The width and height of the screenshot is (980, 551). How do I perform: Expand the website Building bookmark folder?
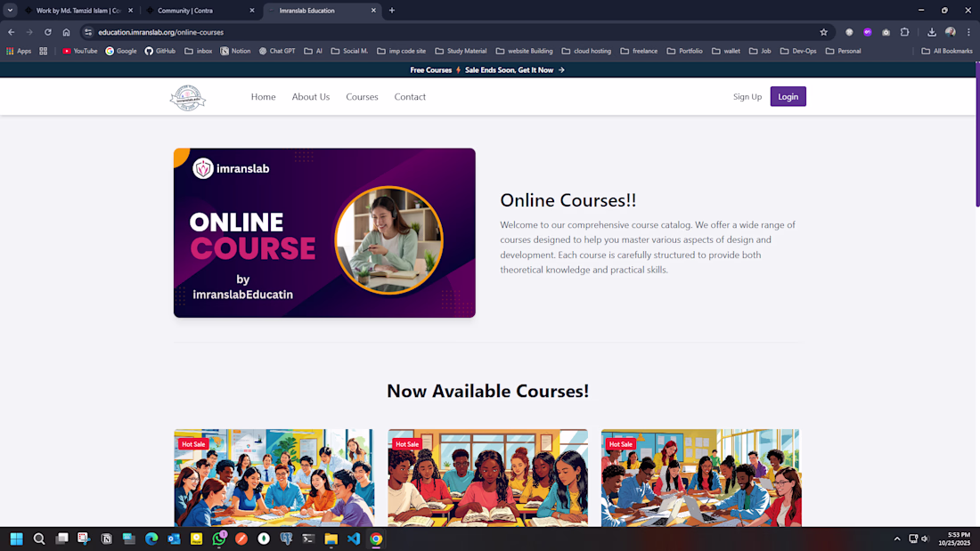[525, 52]
